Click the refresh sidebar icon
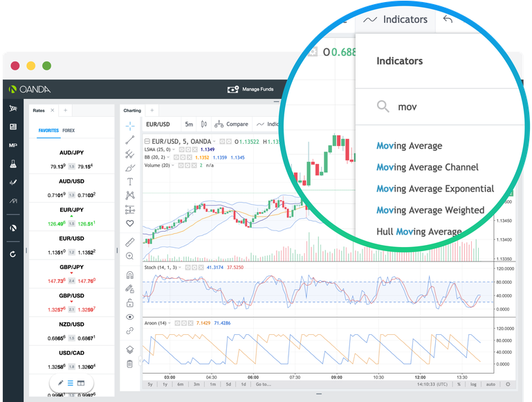532x402 pixels. coord(13,254)
